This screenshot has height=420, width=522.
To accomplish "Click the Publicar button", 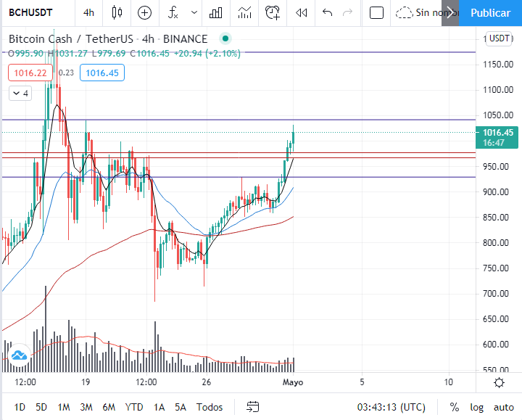I will [490, 12].
